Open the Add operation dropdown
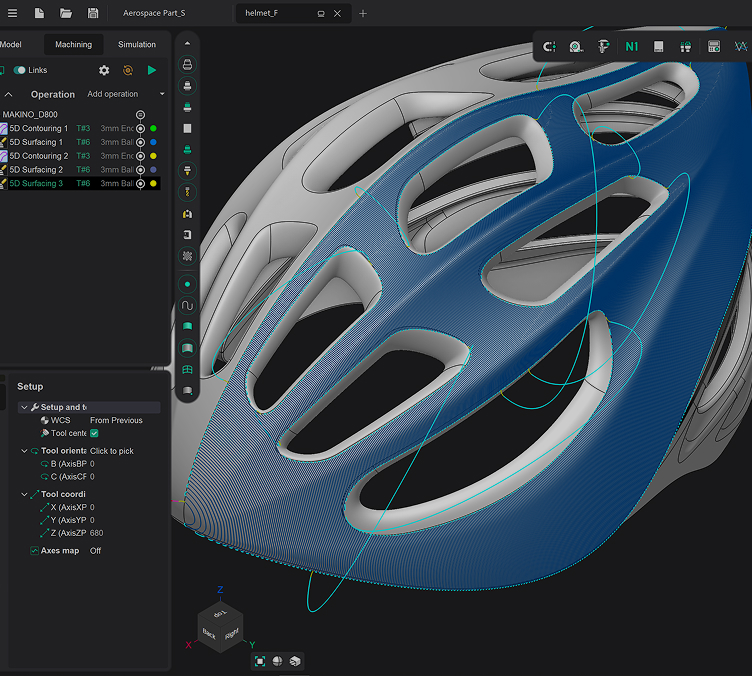 [x=126, y=94]
